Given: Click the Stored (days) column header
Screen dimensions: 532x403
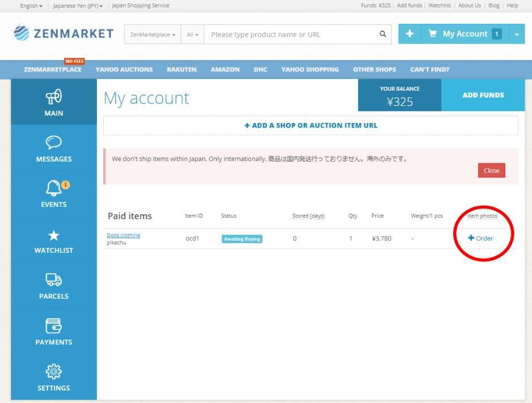Looking at the screenshot, I should pos(308,216).
